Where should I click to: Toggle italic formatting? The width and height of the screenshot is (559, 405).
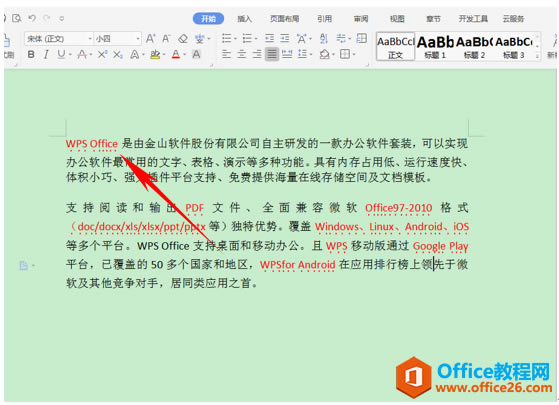pos(46,55)
